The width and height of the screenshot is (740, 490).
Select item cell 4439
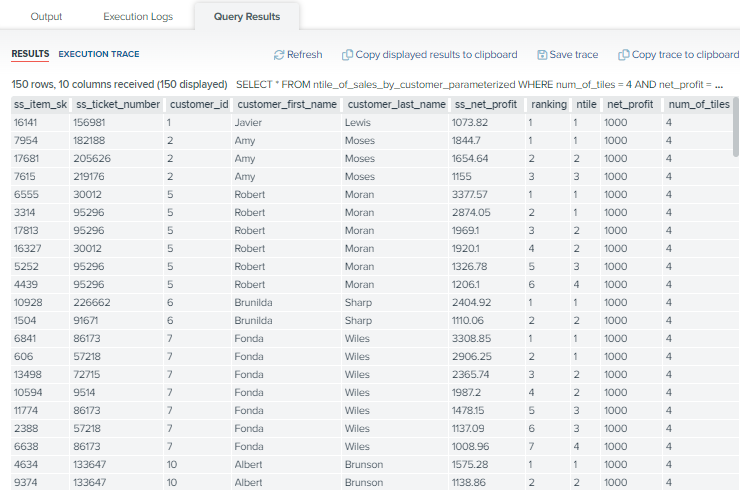(40, 285)
